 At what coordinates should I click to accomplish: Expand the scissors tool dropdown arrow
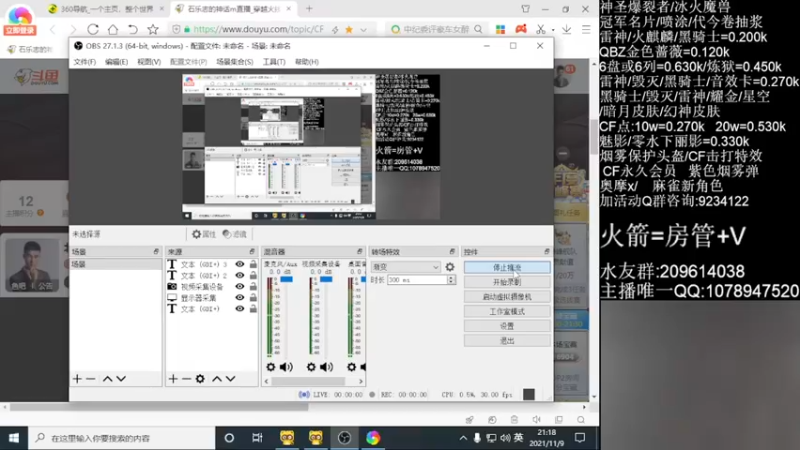(x=553, y=30)
